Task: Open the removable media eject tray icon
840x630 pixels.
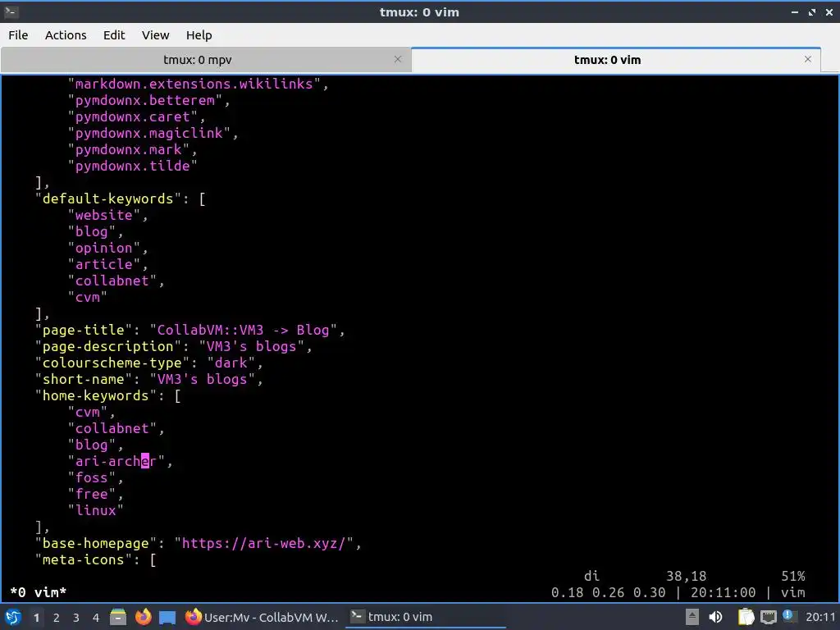Action: [x=692, y=617]
